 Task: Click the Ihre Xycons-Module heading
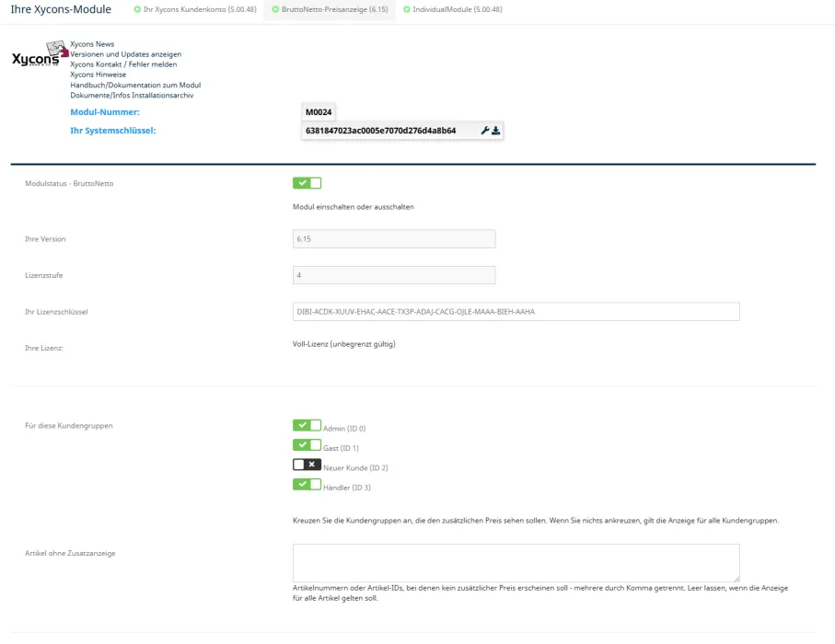pyautogui.click(x=61, y=9)
